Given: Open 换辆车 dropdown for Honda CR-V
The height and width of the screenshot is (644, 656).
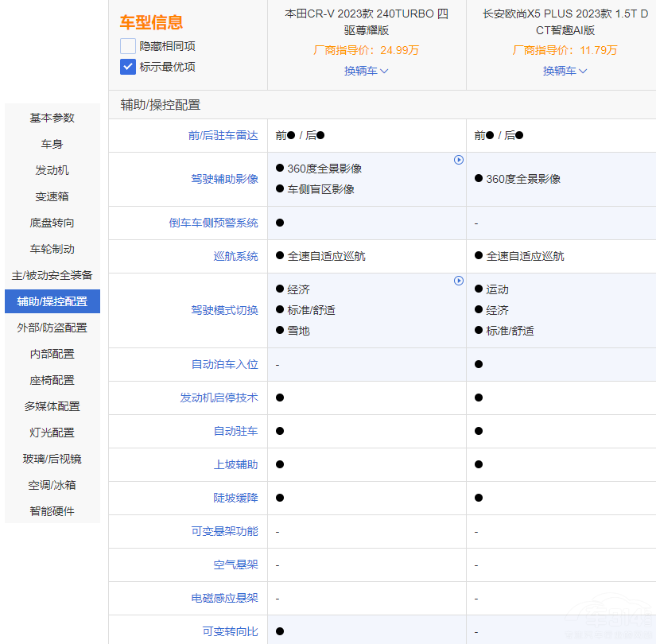Looking at the screenshot, I should point(366,71).
